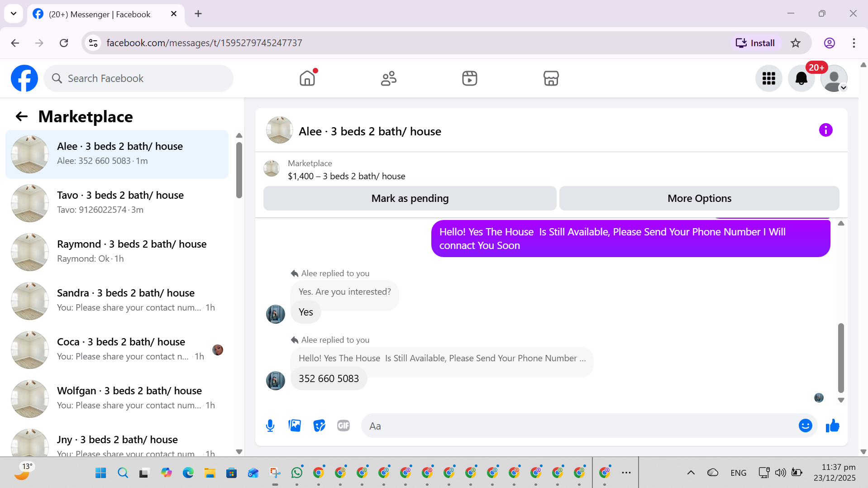Open the taskbar volume control
Screen dimensions: 868x488
[780, 473]
